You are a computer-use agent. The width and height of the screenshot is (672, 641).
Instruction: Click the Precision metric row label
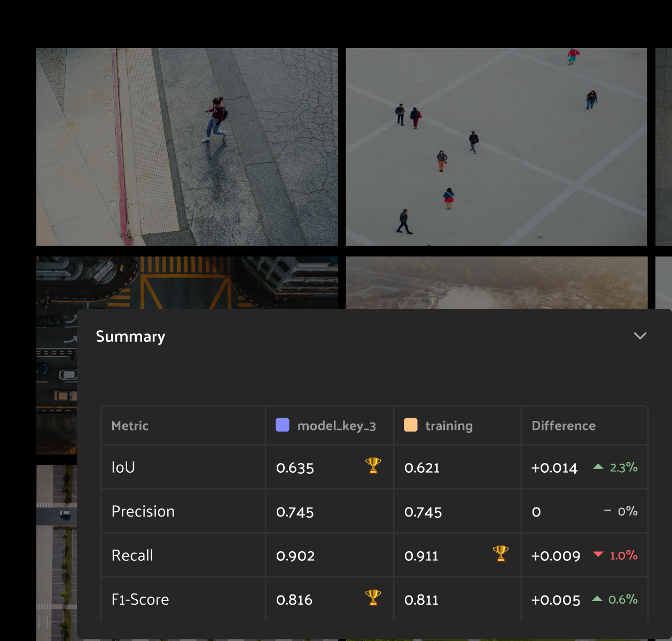[143, 511]
